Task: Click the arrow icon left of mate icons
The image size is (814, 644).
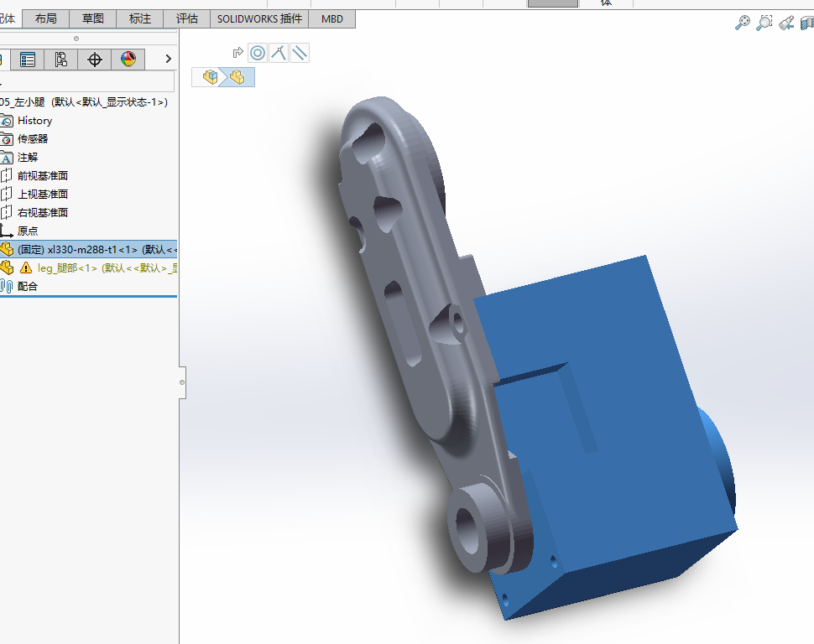Action: click(x=237, y=53)
